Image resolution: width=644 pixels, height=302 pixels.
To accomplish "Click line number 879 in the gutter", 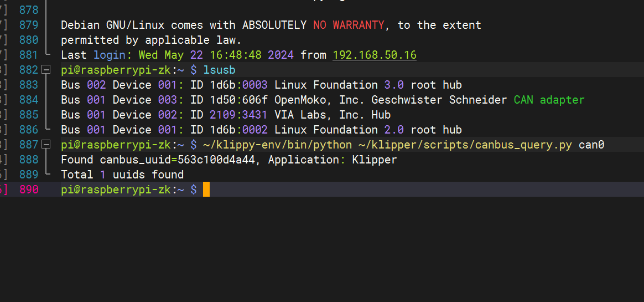I will pos(29,25).
